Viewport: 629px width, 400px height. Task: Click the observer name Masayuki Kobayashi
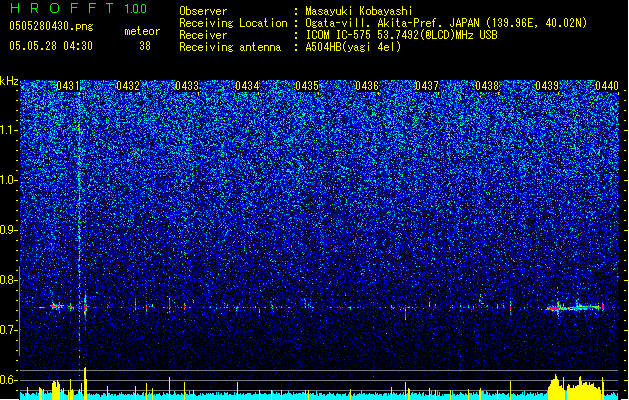(x=359, y=11)
